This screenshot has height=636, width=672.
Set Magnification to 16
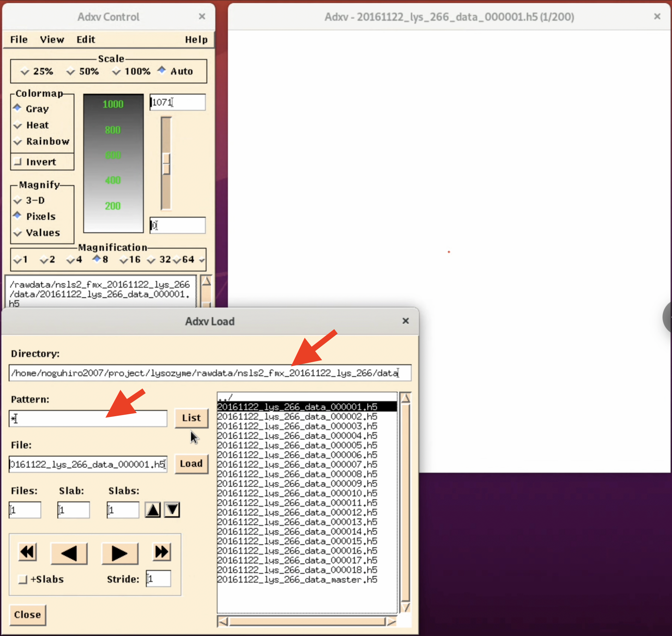[123, 259]
